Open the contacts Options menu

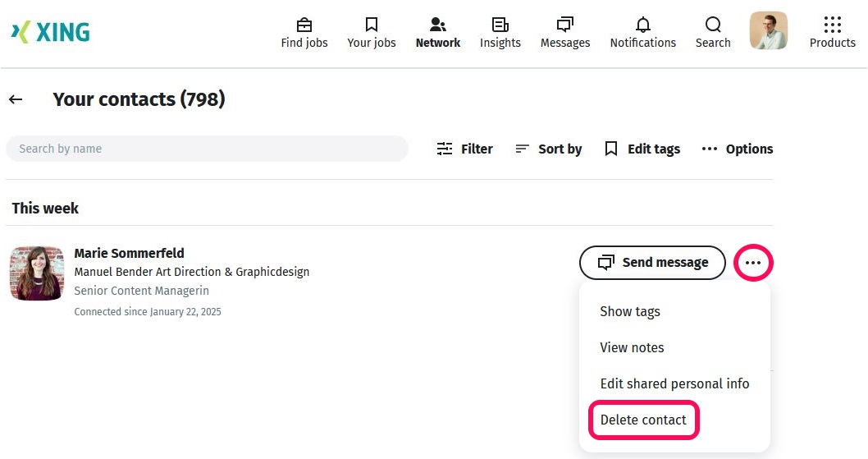click(x=737, y=149)
